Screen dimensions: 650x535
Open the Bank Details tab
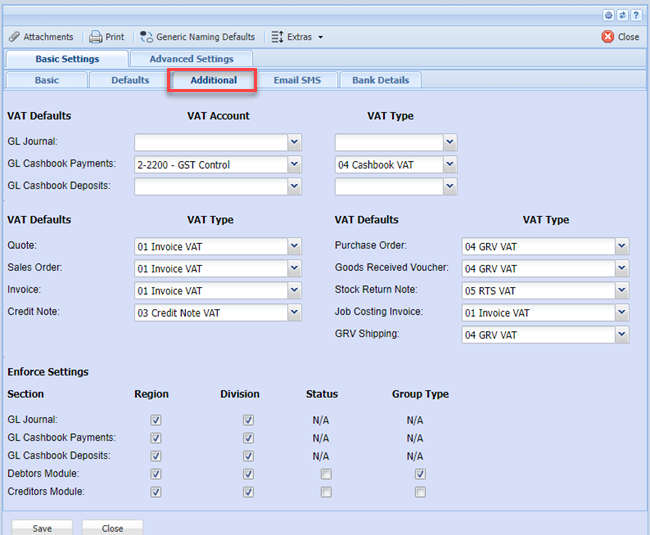click(380, 80)
